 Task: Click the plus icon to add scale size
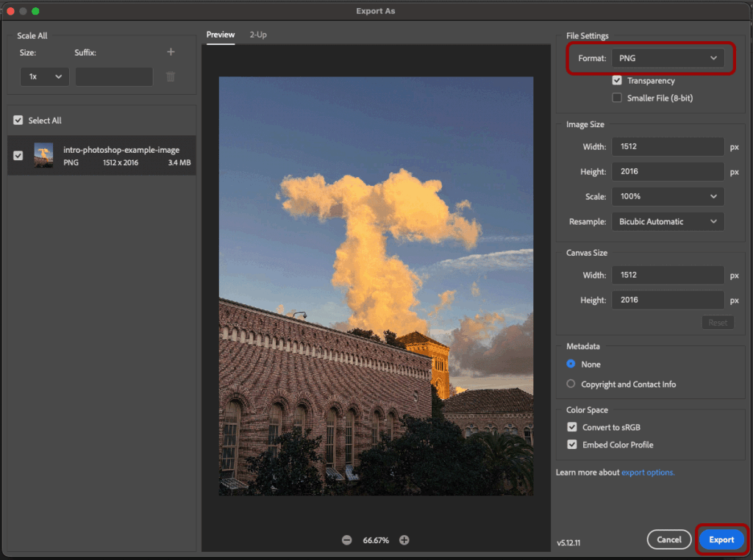point(171,52)
